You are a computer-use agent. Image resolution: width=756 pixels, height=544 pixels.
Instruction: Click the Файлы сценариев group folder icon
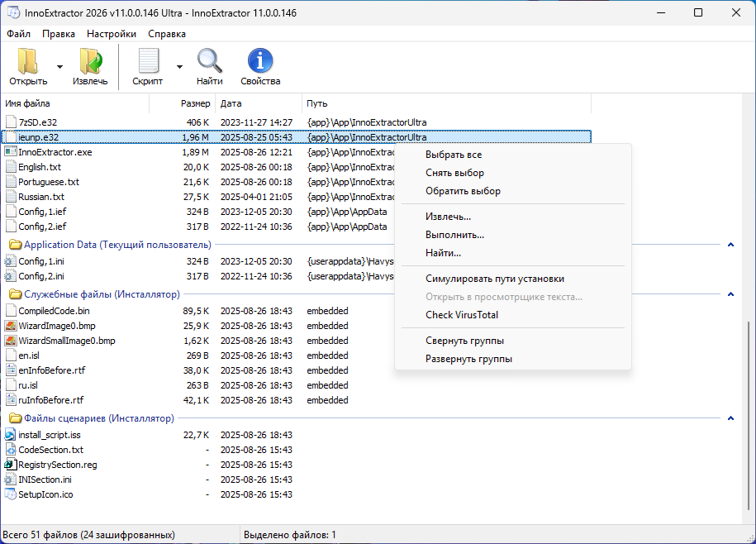coord(16,418)
